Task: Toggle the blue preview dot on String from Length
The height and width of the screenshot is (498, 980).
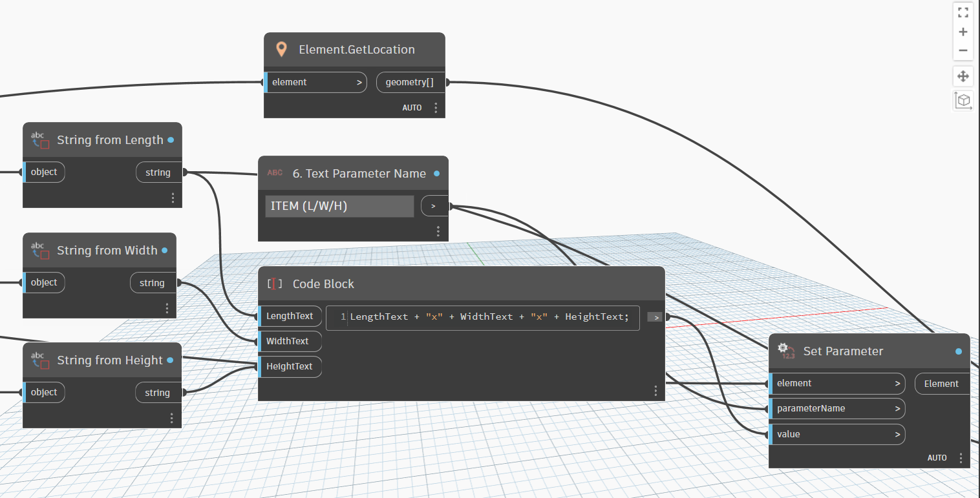Action: pyautogui.click(x=170, y=140)
